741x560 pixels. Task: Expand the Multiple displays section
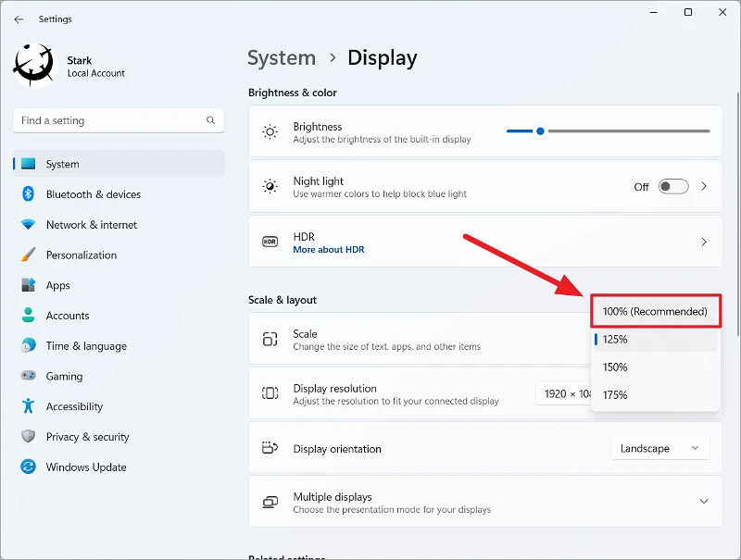(704, 502)
